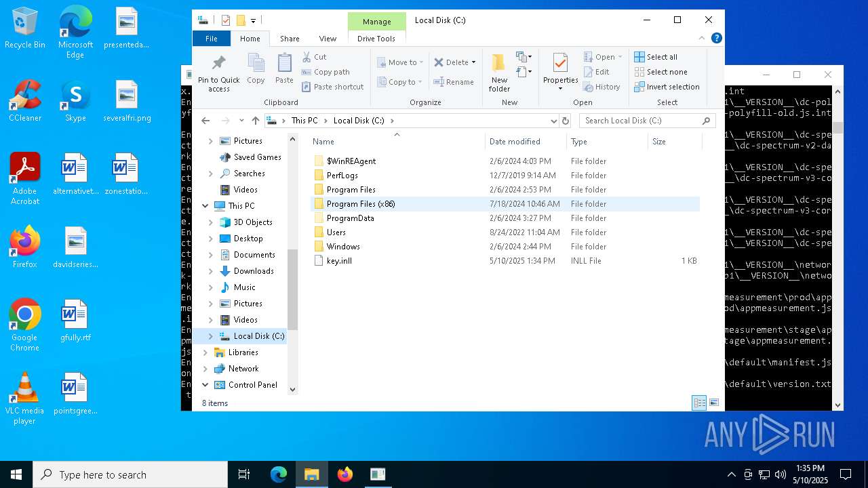
Task: Click quick access toolbar New folder icon
Action: (x=240, y=20)
